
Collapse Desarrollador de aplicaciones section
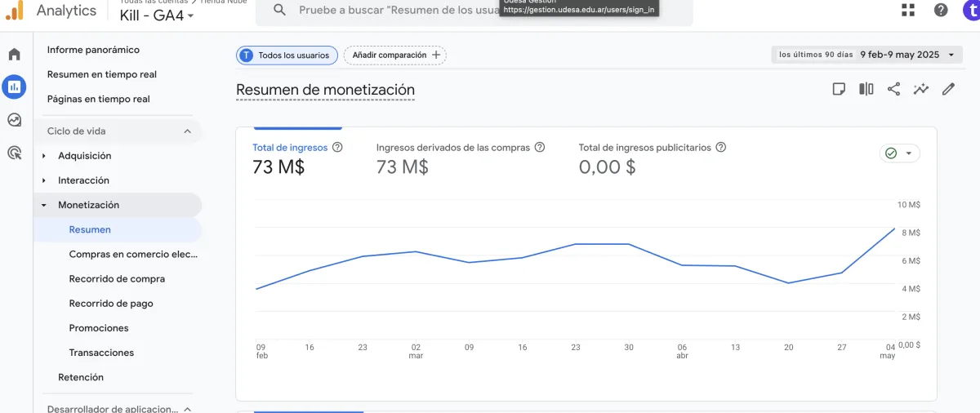click(187, 409)
